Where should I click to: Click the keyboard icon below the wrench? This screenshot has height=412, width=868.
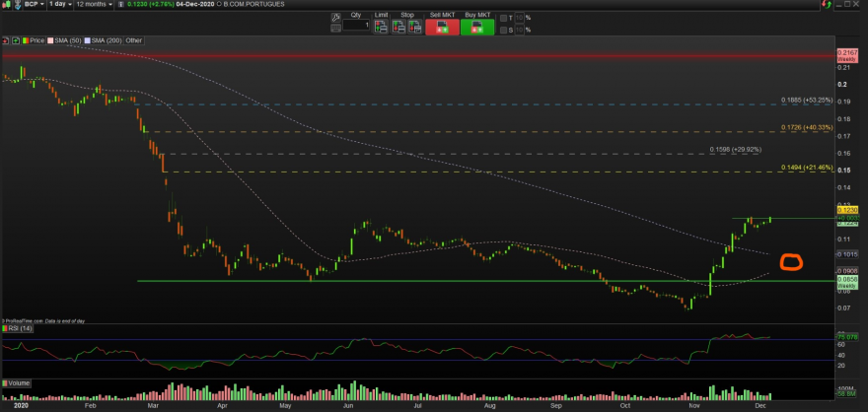click(335, 28)
